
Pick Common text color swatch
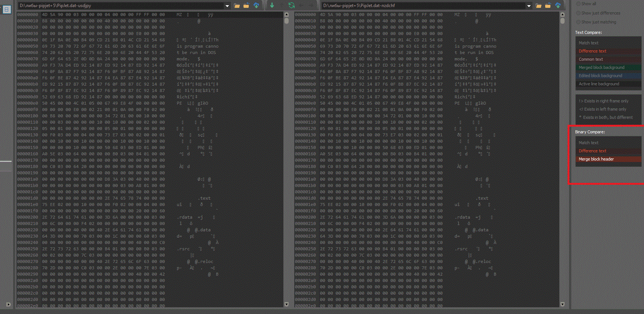(x=608, y=59)
